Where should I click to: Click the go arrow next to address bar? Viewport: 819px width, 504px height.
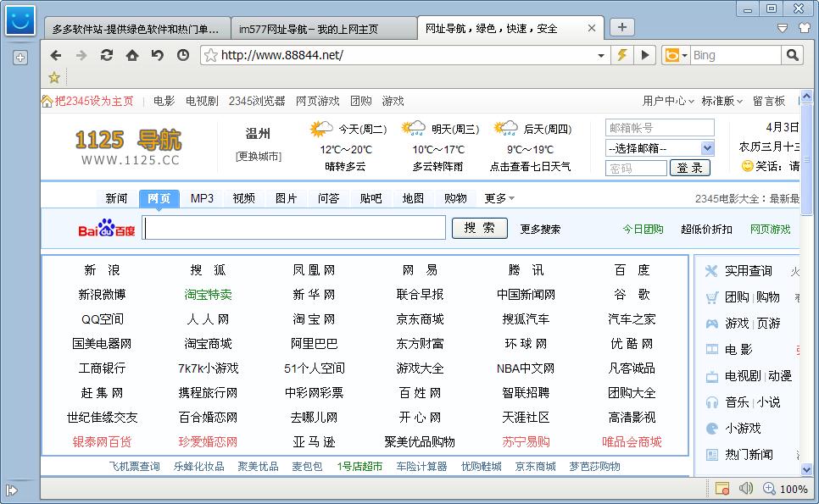[645, 55]
